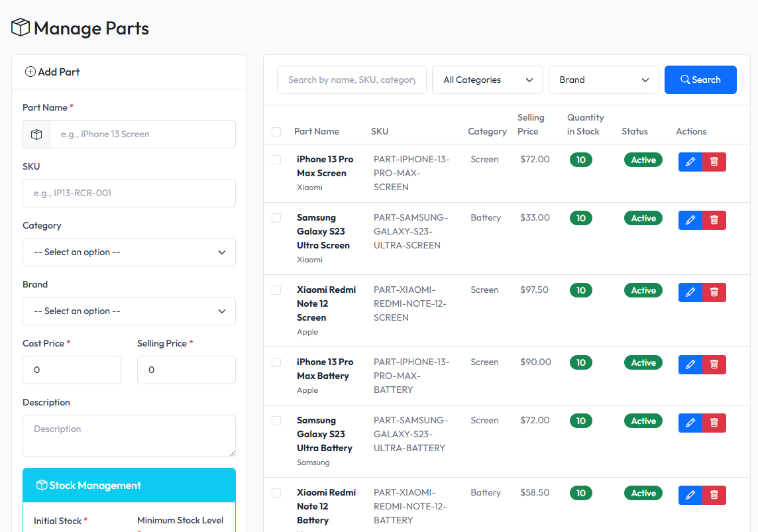Toggle the select-all checkbox in table header
This screenshot has height=532, width=758.
point(276,132)
